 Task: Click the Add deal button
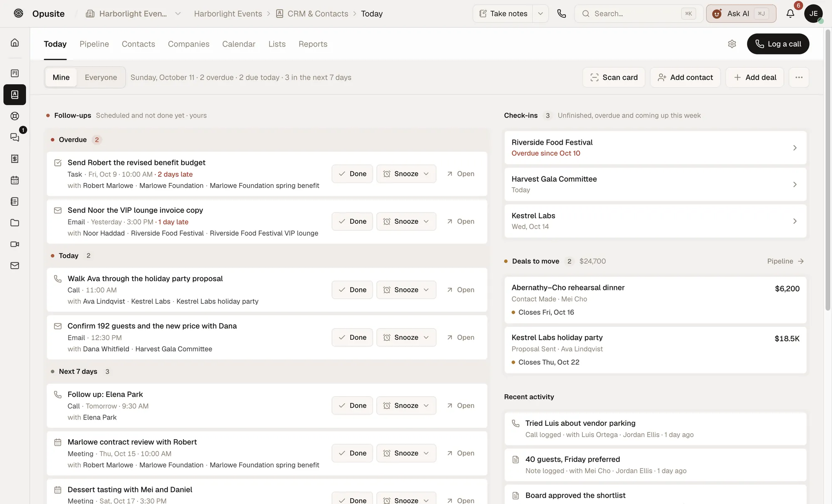click(x=755, y=77)
